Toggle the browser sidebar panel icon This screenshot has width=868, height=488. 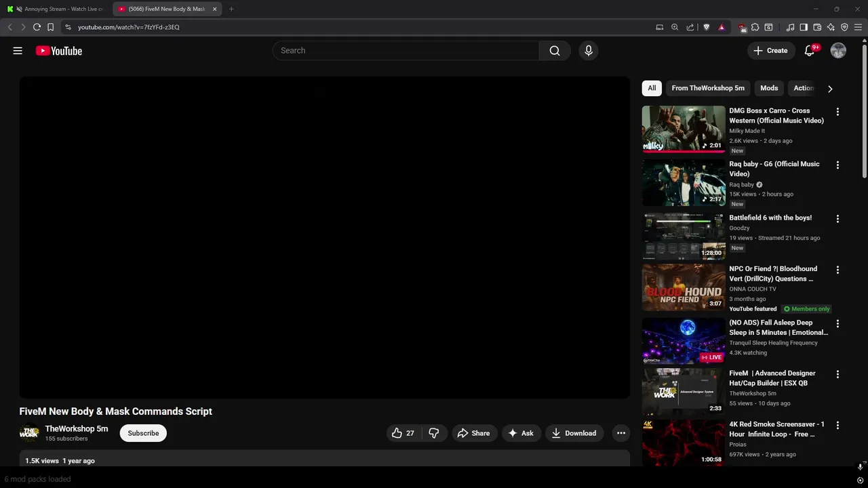[x=804, y=27]
